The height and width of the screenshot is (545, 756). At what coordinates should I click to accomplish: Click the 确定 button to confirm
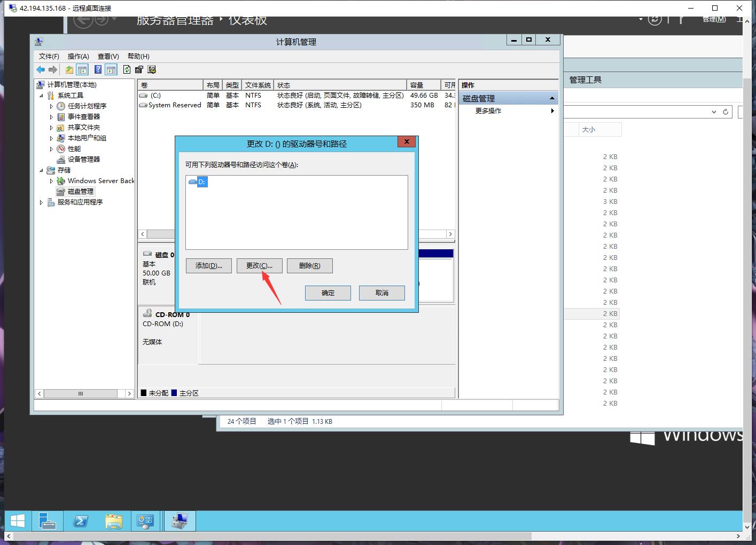328,293
